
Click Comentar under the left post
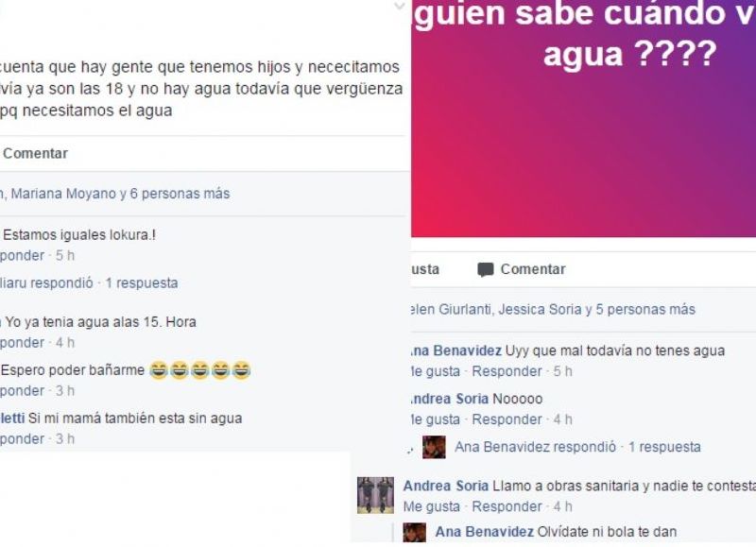[35, 153]
